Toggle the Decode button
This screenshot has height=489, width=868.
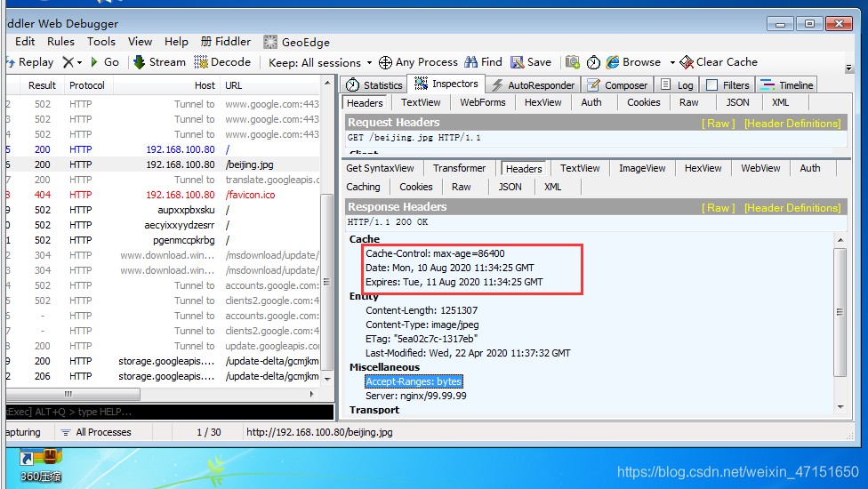pos(222,62)
